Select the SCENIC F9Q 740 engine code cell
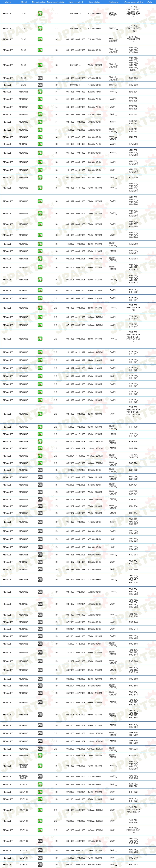The width and height of the screenshot is (156, 868). pos(133,858)
